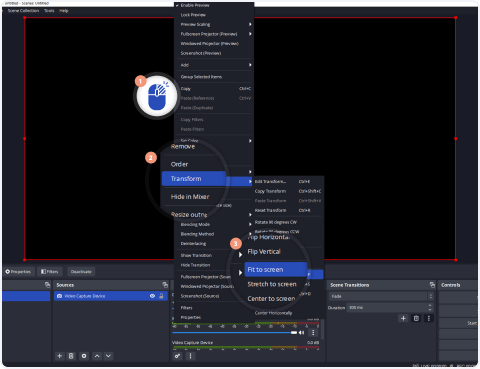The width and height of the screenshot is (480, 369).
Task: Open the Fade transition dropdown
Action: 381,296
